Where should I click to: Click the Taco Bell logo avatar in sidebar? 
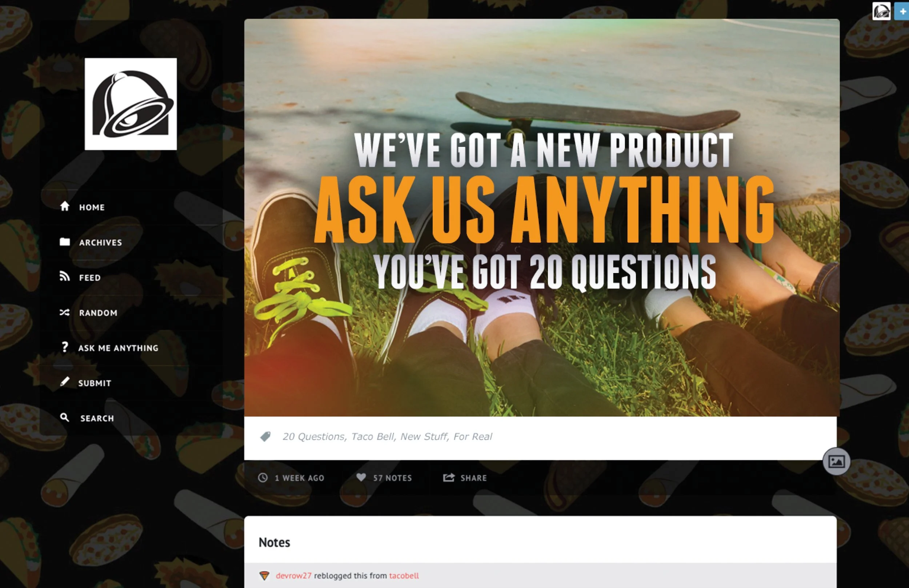(131, 104)
